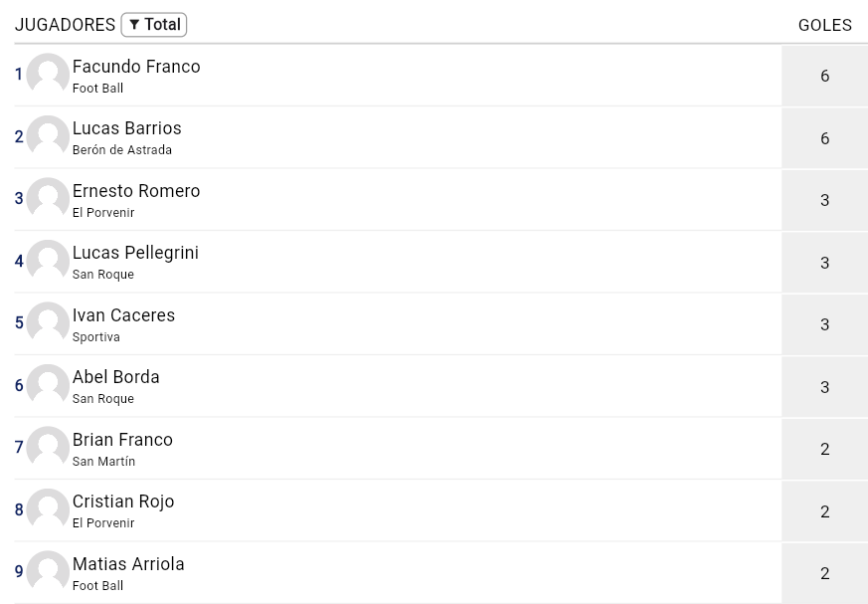The image size is (868, 604).
Task: Click the JUGADORES column header
Action: coord(65,25)
